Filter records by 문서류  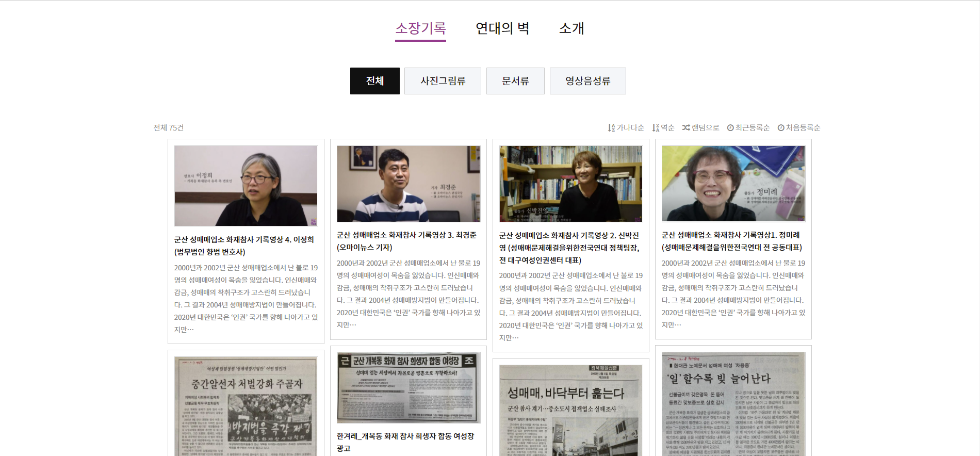[515, 81]
